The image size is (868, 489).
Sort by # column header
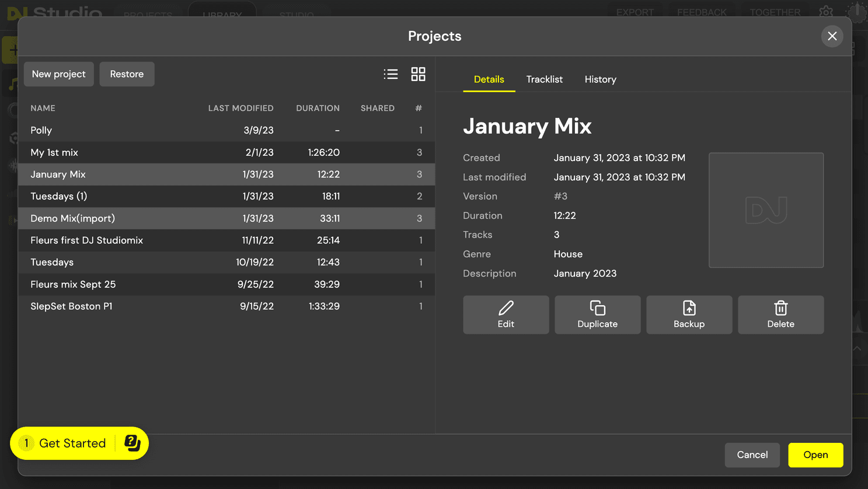(419, 109)
